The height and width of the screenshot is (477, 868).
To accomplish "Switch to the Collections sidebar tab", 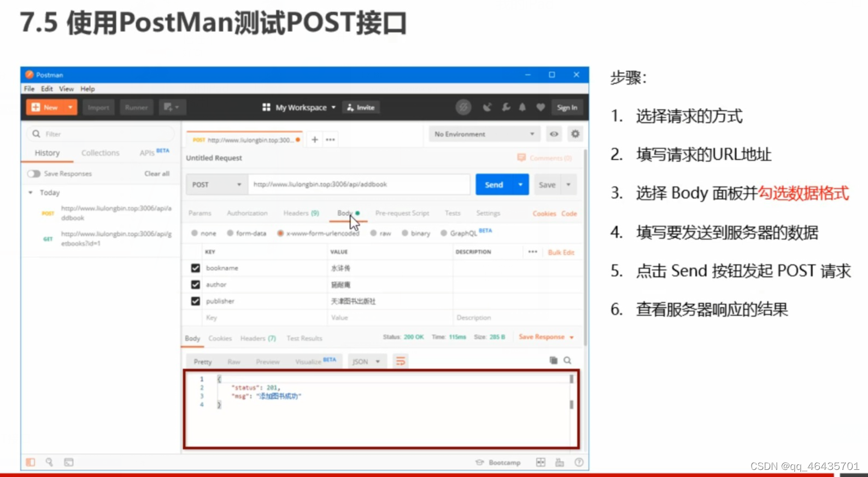I will point(100,153).
